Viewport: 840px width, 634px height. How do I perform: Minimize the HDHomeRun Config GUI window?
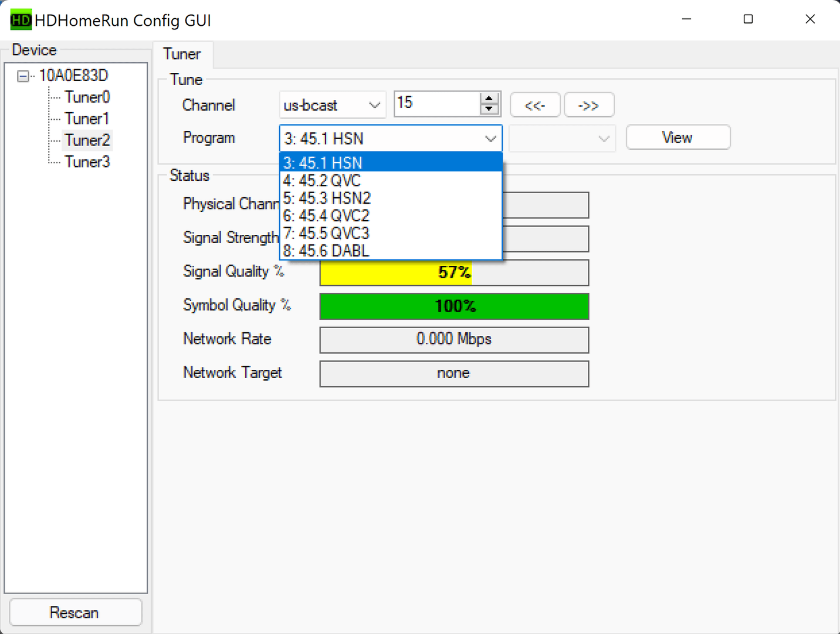click(x=686, y=19)
